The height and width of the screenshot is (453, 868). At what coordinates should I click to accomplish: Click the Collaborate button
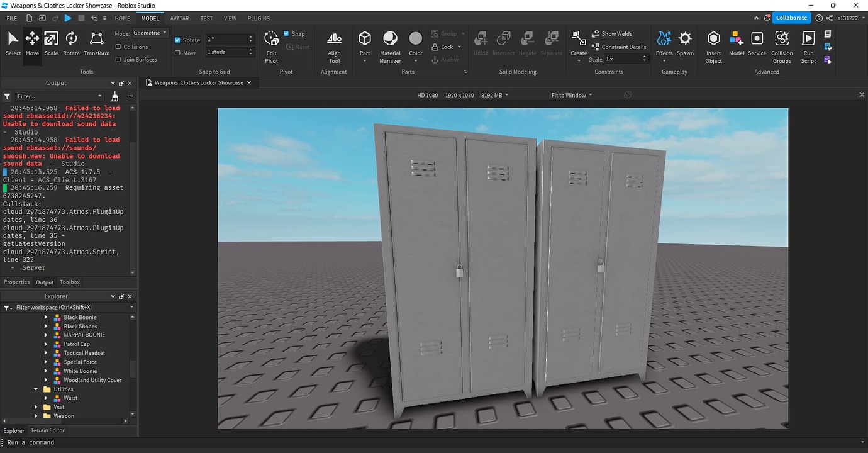(791, 18)
